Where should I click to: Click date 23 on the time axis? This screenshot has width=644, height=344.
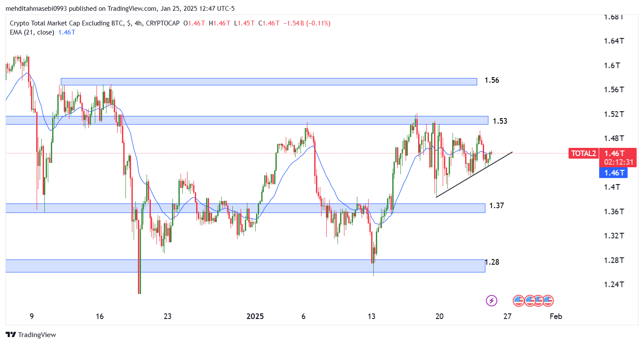click(168, 316)
